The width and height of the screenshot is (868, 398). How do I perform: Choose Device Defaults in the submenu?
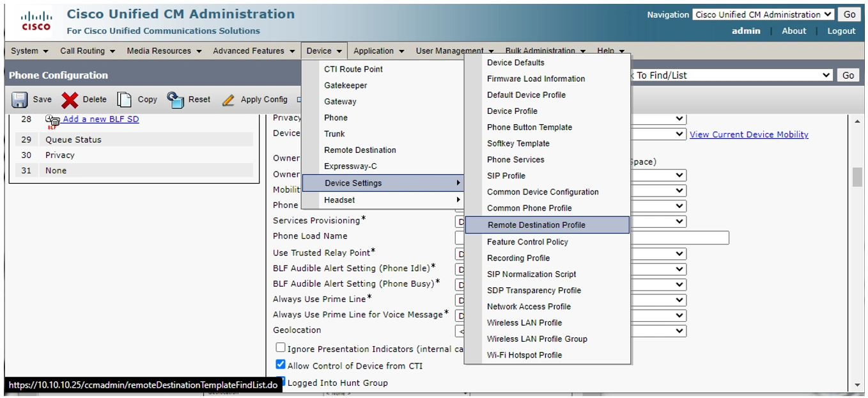[516, 63]
